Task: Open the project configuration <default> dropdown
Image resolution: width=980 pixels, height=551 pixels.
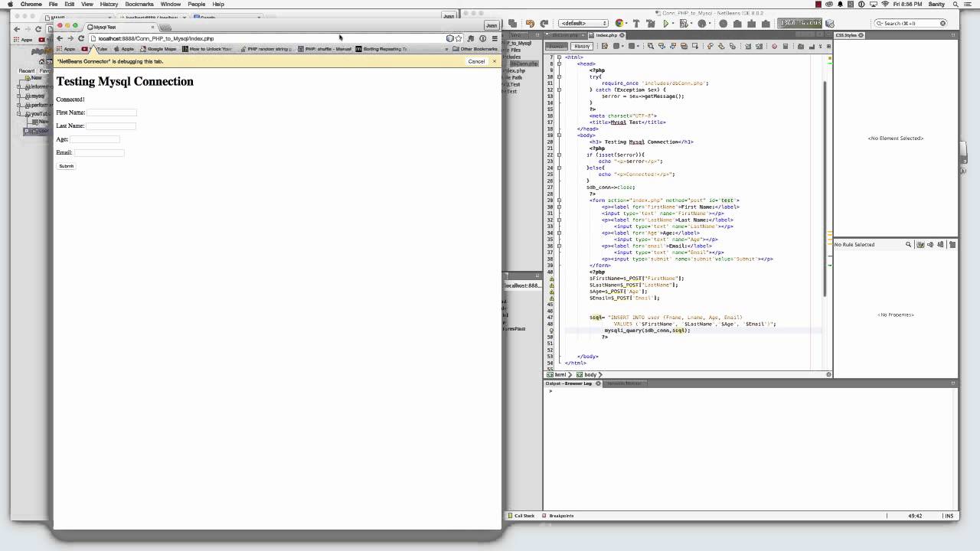Action: pyautogui.click(x=583, y=23)
